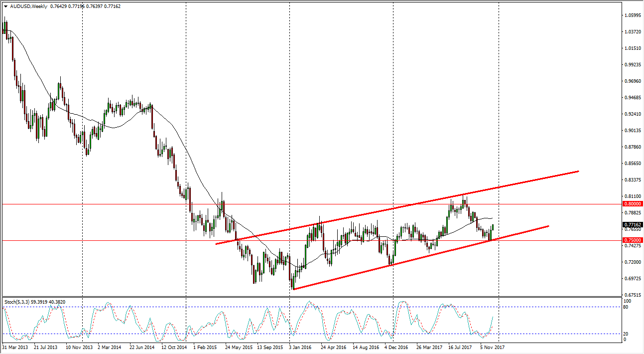Click the red 0.80000 price label

click(x=633, y=204)
